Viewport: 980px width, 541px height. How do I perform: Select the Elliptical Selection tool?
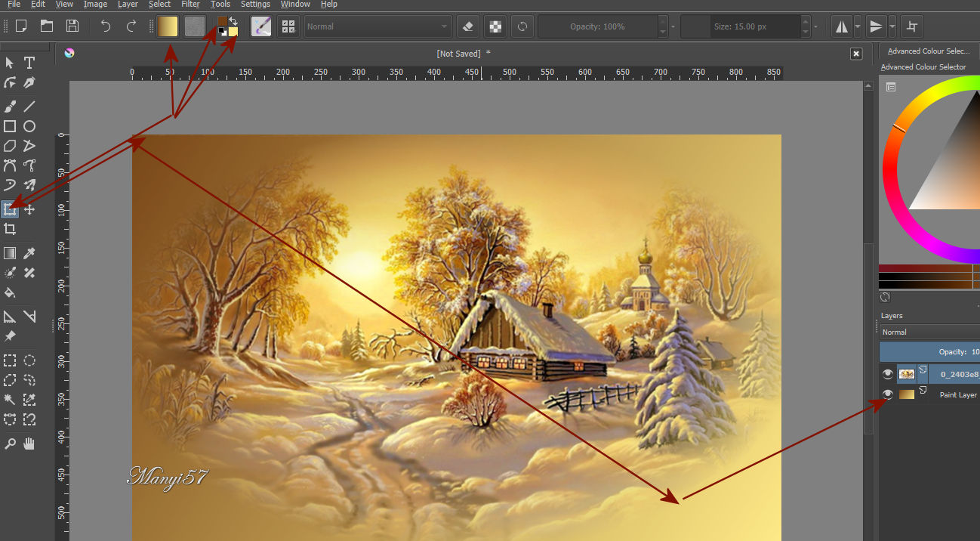29,360
